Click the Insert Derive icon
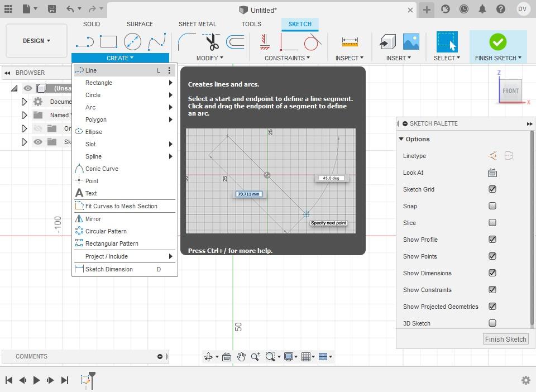Image resolution: width=536 pixels, height=392 pixels. click(x=388, y=42)
